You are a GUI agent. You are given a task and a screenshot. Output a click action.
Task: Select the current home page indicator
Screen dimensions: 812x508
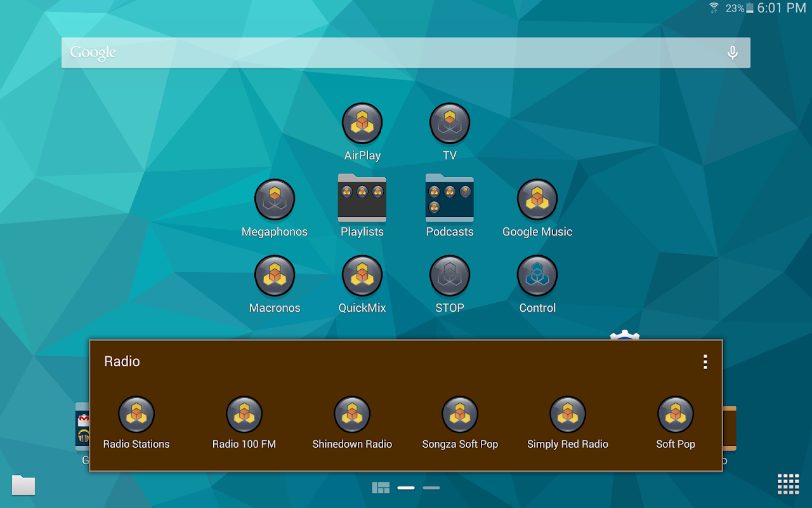coord(406,488)
